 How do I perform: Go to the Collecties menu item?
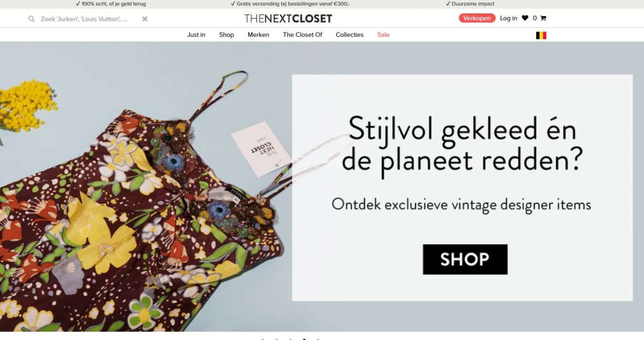click(x=350, y=35)
